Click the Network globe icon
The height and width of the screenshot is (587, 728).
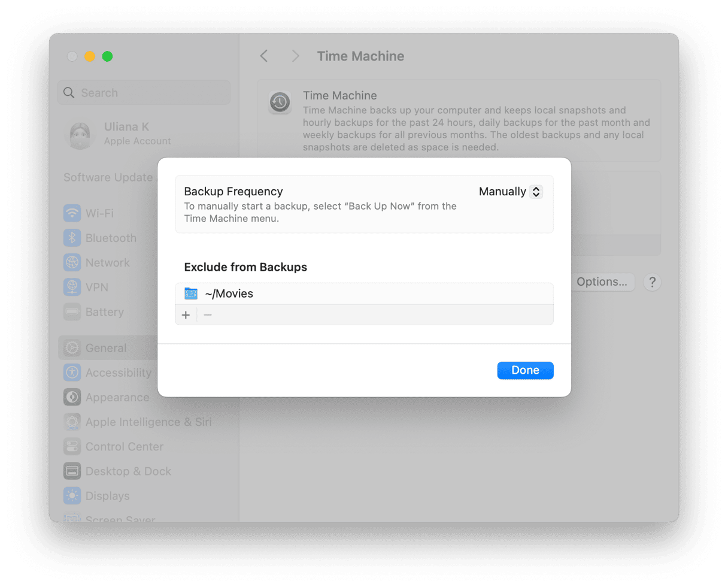click(x=72, y=262)
